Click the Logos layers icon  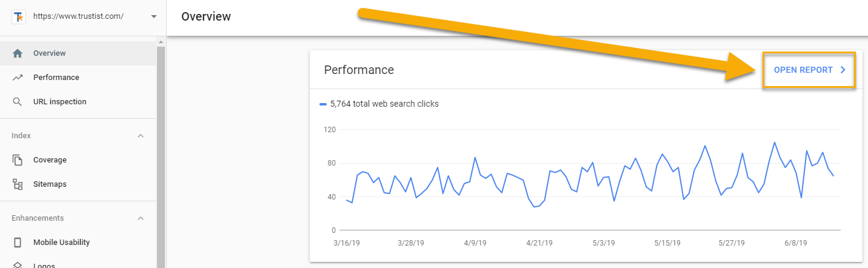[x=18, y=265]
